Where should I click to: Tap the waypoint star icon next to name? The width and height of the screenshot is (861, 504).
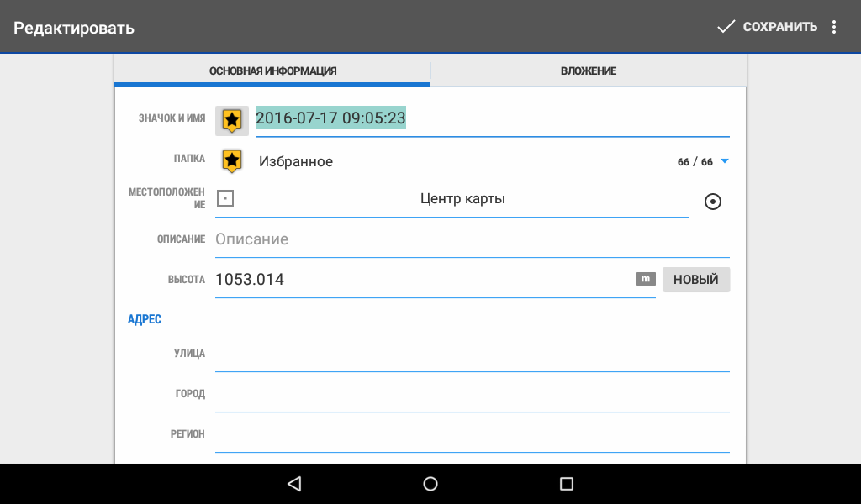point(232,120)
